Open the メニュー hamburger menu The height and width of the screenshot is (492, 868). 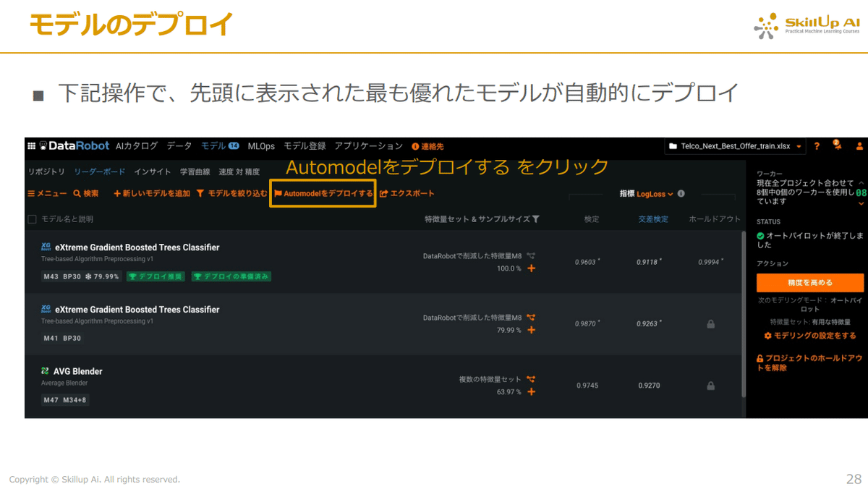tap(47, 194)
